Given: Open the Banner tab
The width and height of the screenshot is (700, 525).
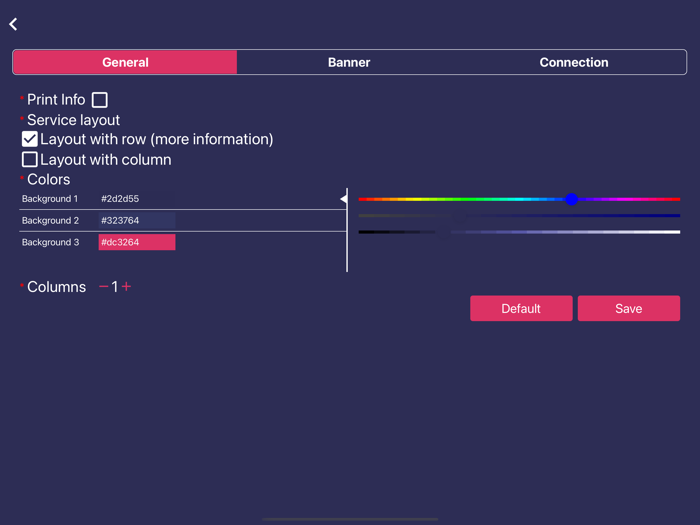Looking at the screenshot, I should pyautogui.click(x=349, y=62).
